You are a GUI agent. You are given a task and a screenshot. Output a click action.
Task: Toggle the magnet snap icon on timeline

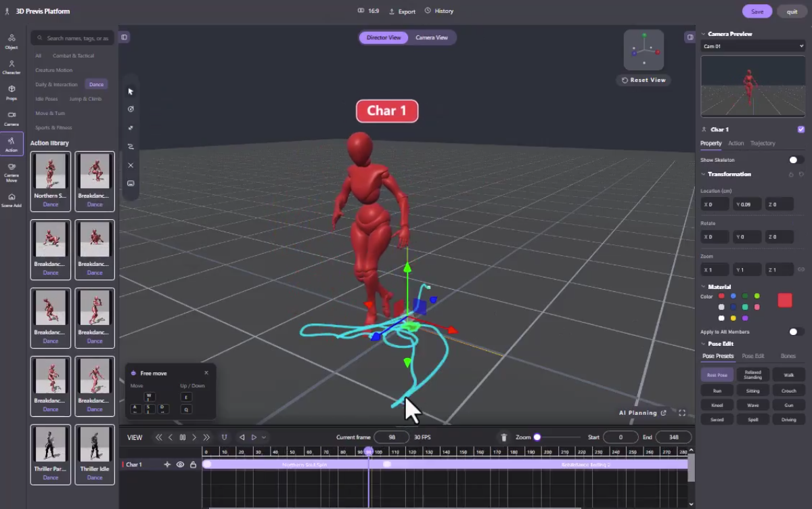point(224,437)
